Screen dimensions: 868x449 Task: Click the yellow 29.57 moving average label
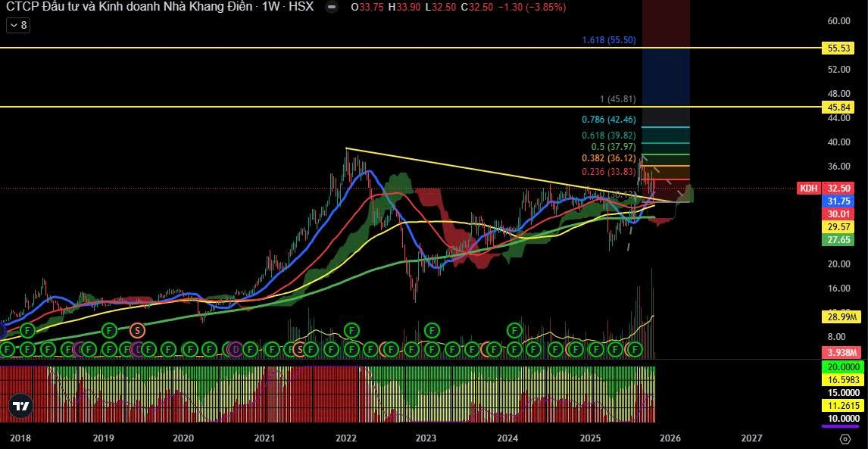click(838, 227)
